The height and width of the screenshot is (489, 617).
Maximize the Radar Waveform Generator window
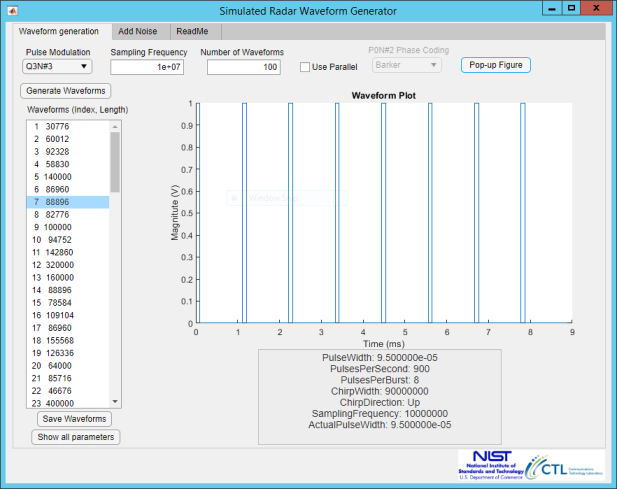pos(571,8)
